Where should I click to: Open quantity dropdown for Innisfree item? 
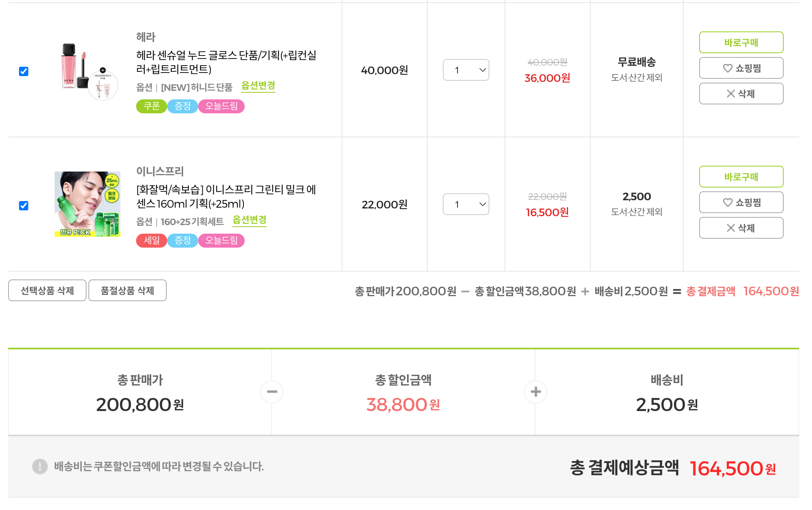coord(466,204)
